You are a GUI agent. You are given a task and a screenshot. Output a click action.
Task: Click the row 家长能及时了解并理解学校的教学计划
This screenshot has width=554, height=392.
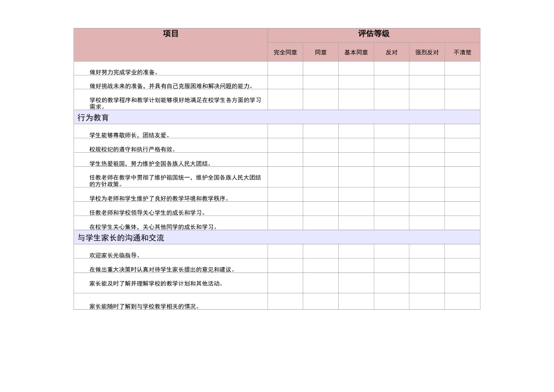pos(277,283)
